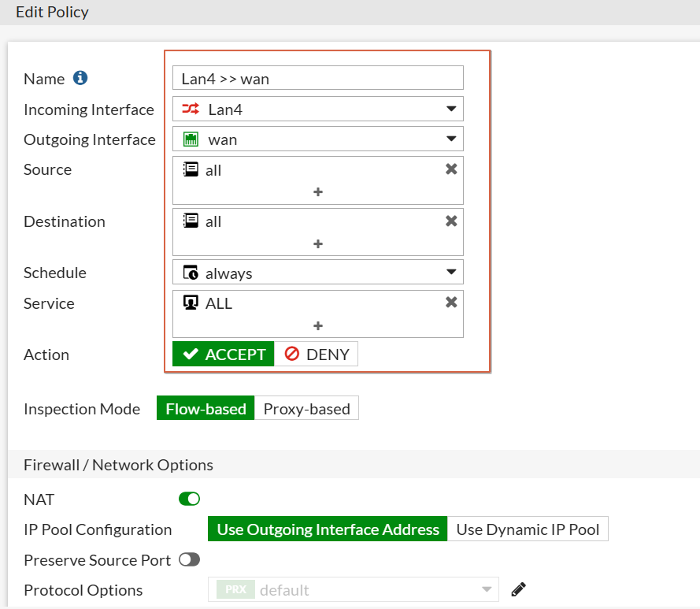Viewport: 700px width, 609px height.
Task: Open the Protocol Options default dropdown
Action: pos(353,589)
